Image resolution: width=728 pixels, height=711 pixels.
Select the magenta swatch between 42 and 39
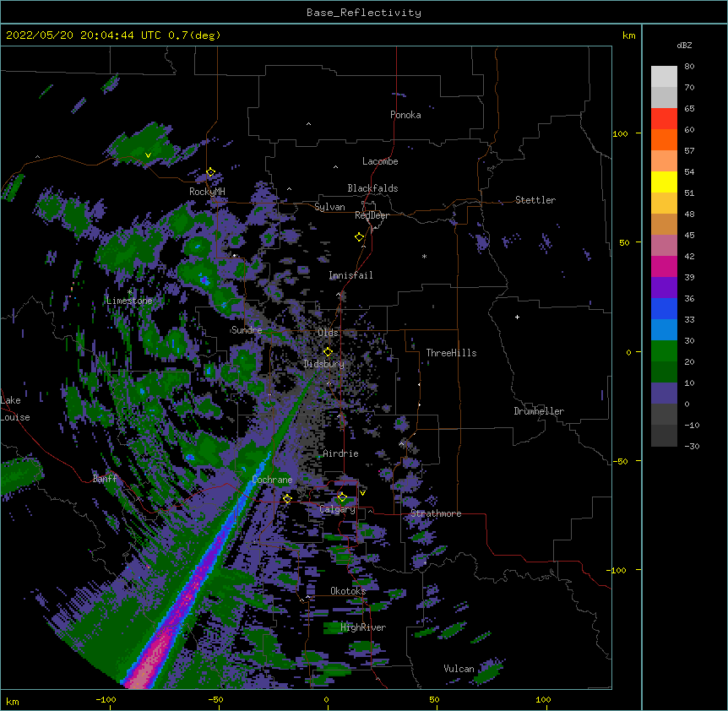tap(664, 266)
